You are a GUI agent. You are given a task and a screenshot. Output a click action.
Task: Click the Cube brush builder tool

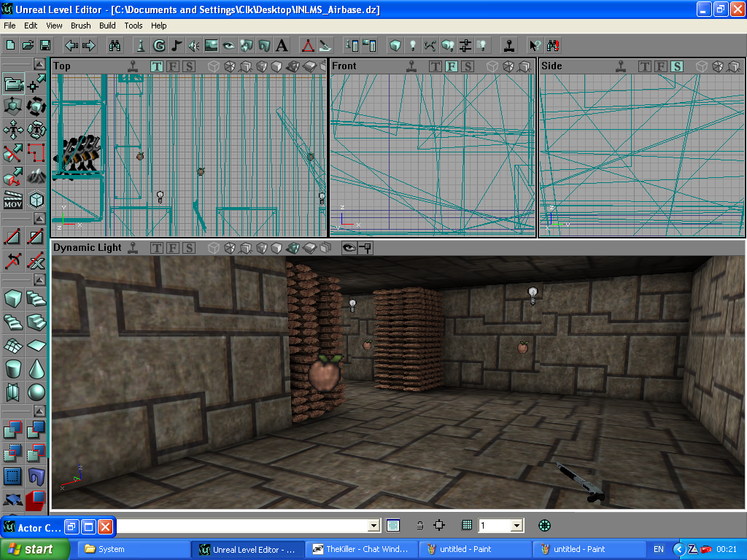12,298
